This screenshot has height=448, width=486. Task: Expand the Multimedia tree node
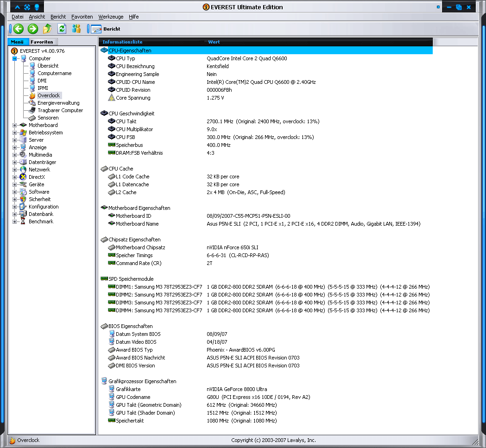(14, 155)
